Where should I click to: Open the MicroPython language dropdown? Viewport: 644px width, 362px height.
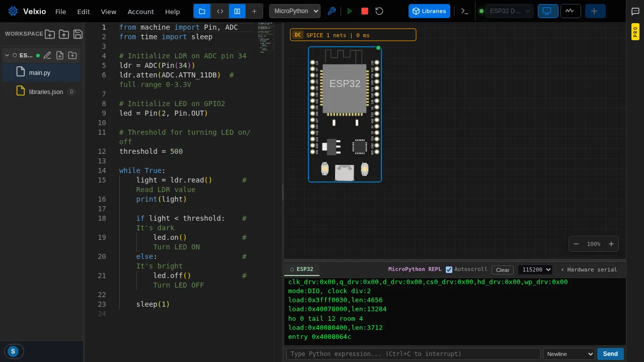click(x=295, y=11)
